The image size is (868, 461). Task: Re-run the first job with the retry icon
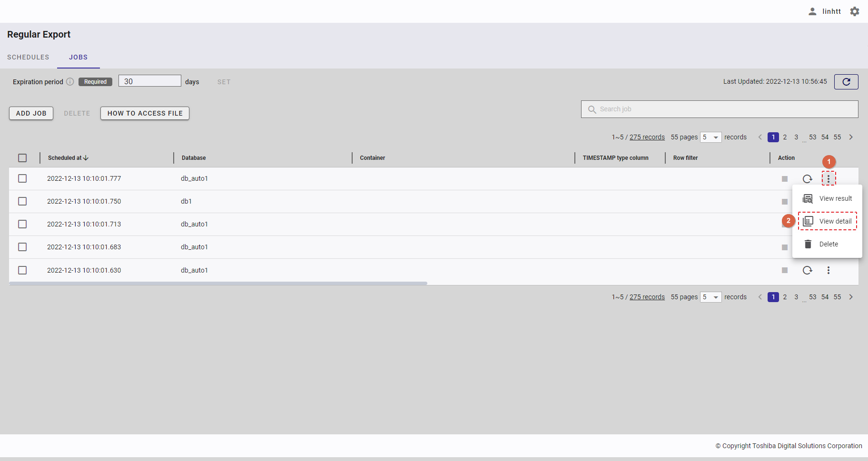coord(807,179)
